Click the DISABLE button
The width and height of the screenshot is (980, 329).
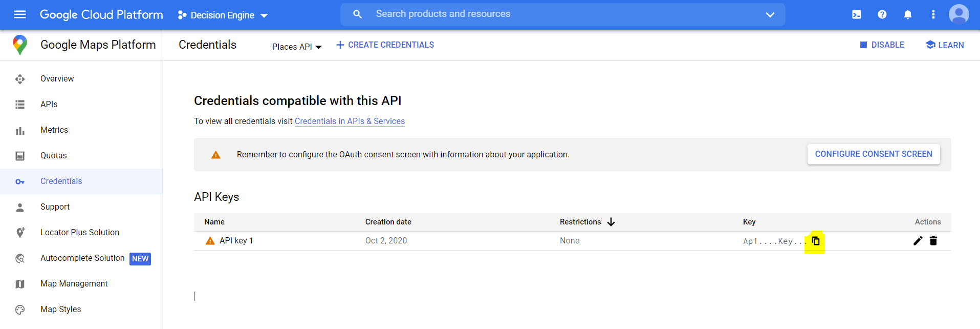(x=882, y=45)
